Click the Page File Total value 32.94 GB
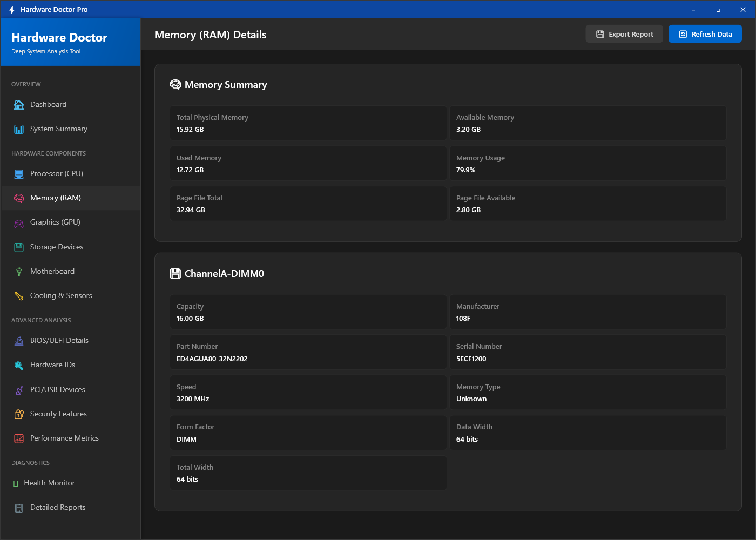756x540 pixels. click(x=191, y=210)
